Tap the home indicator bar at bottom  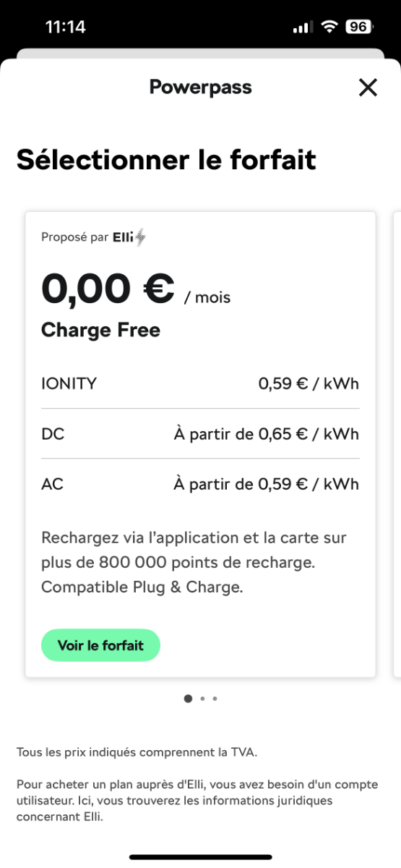(200, 857)
